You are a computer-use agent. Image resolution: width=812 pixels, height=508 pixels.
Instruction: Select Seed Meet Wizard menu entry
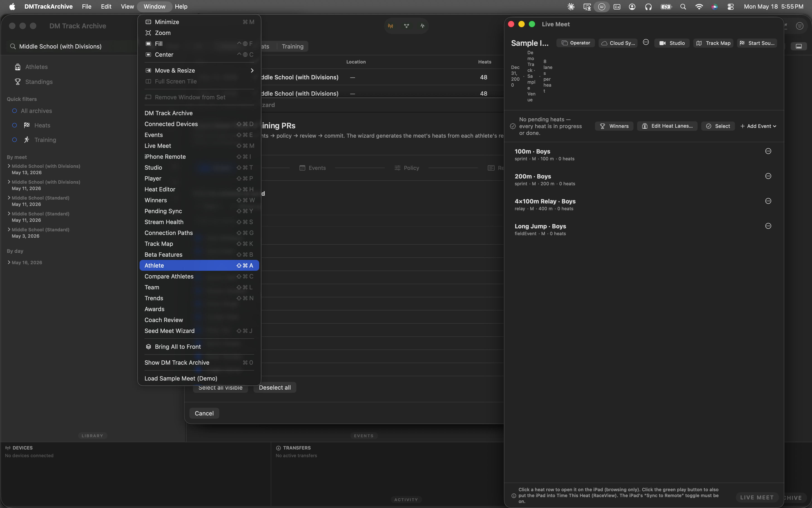(199, 331)
